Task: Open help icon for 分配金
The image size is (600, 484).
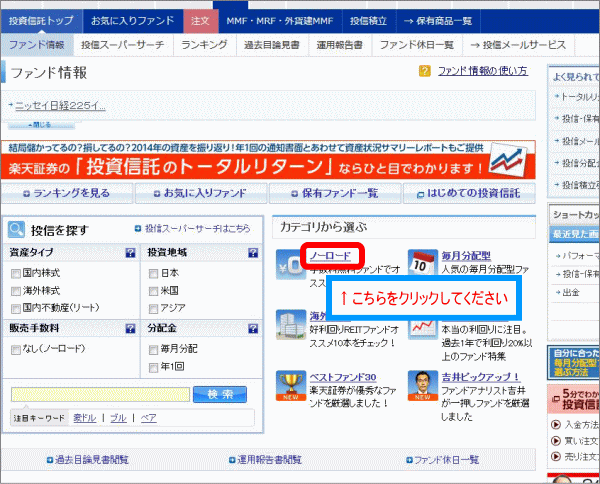Action: [x=253, y=329]
